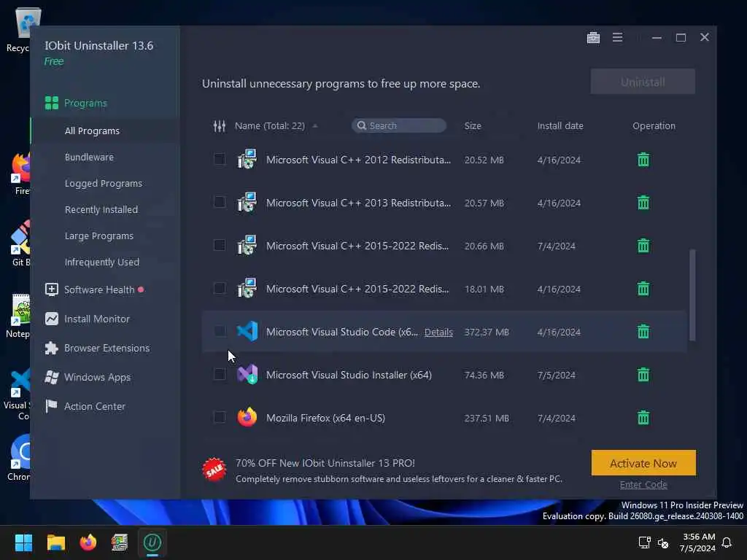Sort by the Install date column header
Image resolution: width=747 pixels, height=560 pixels.
(560, 125)
